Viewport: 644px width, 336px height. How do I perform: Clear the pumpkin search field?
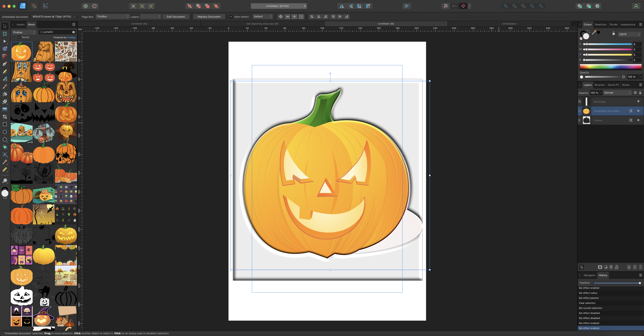click(74, 32)
